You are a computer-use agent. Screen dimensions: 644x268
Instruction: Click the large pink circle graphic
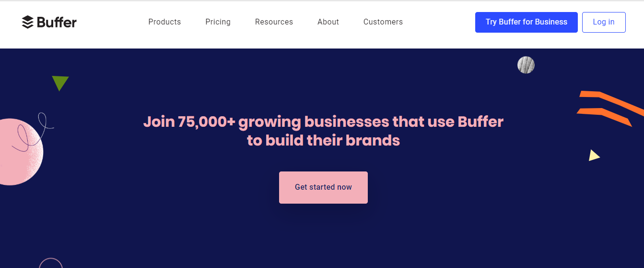pyautogui.click(x=19, y=152)
